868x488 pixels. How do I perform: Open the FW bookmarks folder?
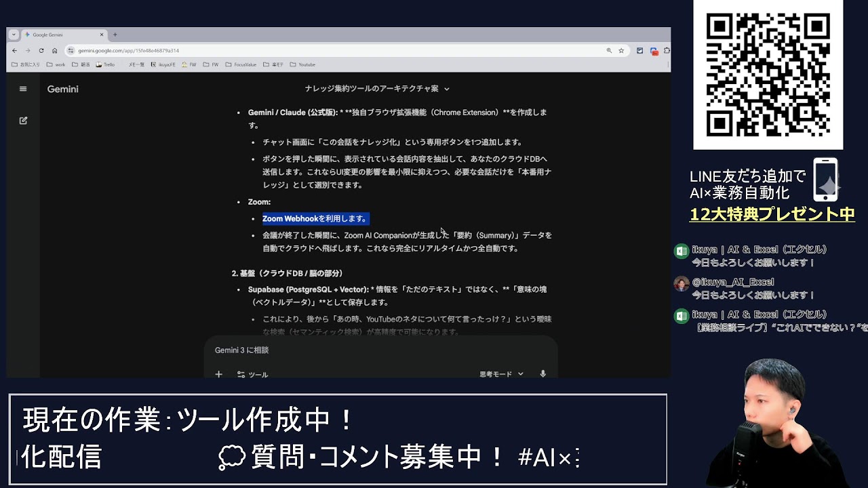click(211, 65)
